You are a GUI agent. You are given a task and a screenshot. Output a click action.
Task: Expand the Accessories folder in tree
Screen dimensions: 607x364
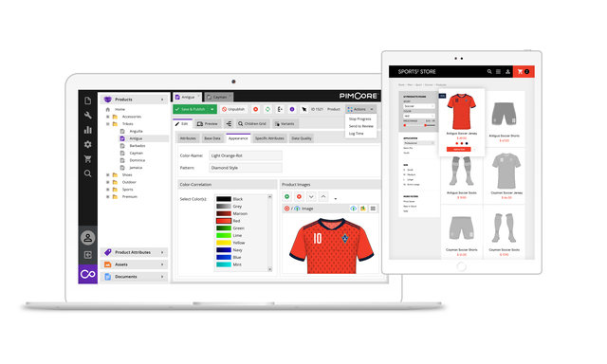(x=108, y=117)
